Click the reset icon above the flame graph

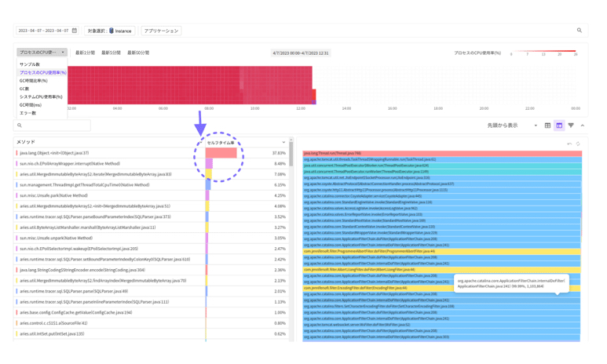click(x=578, y=144)
